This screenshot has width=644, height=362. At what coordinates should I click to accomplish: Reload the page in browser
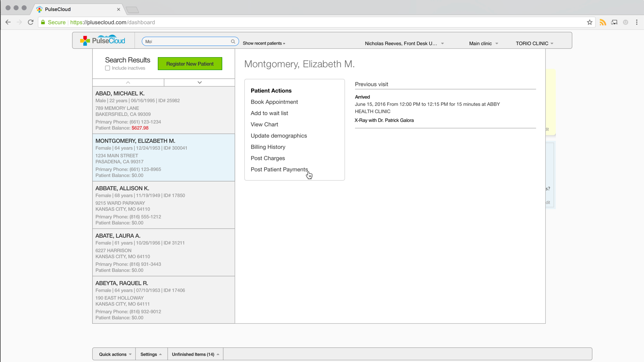point(31,23)
